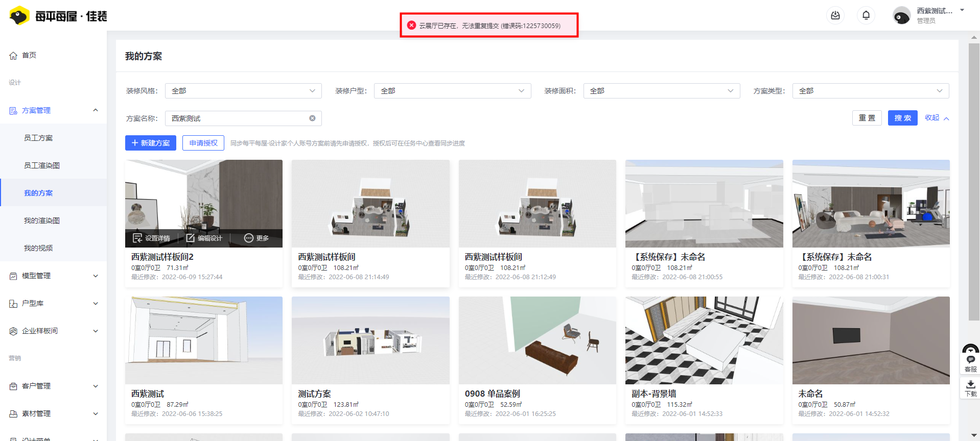Click the 0908 单品案例 title text

click(493, 394)
